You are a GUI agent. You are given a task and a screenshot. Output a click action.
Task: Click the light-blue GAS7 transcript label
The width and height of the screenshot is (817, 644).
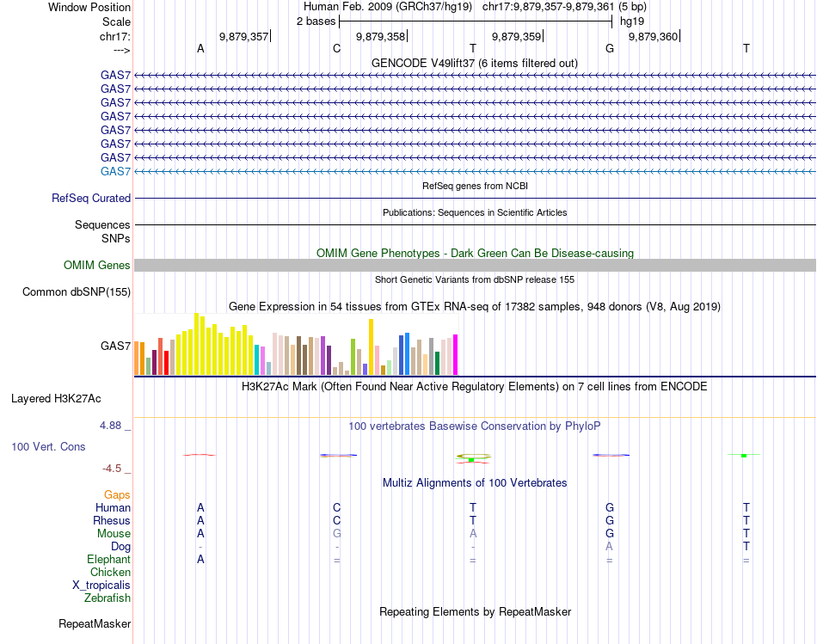point(116,171)
